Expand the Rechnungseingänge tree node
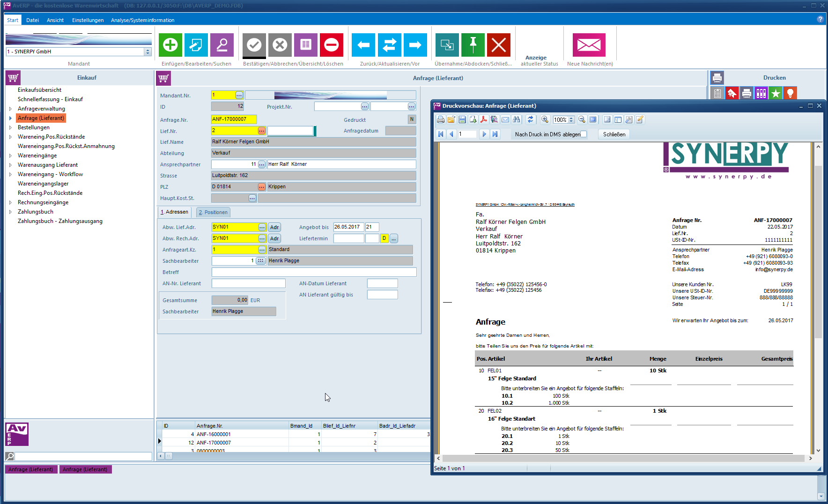The image size is (828, 504). coord(10,202)
